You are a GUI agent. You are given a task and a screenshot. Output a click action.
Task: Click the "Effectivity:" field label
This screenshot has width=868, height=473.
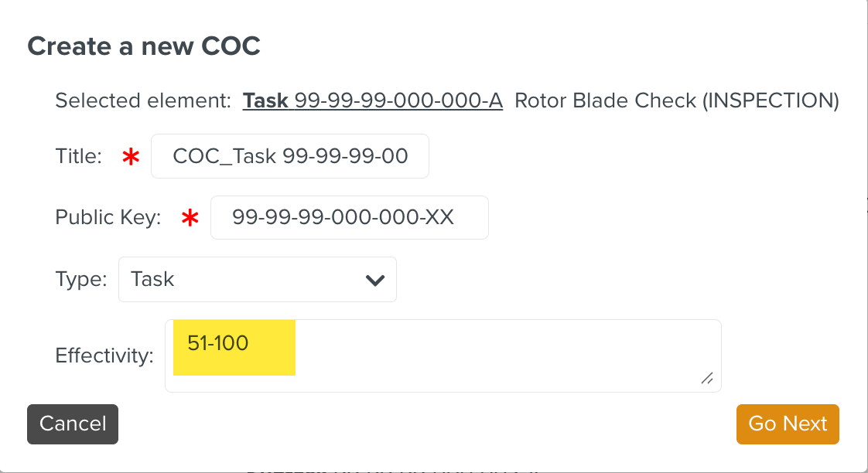pyautogui.click(x=104, y=356)
